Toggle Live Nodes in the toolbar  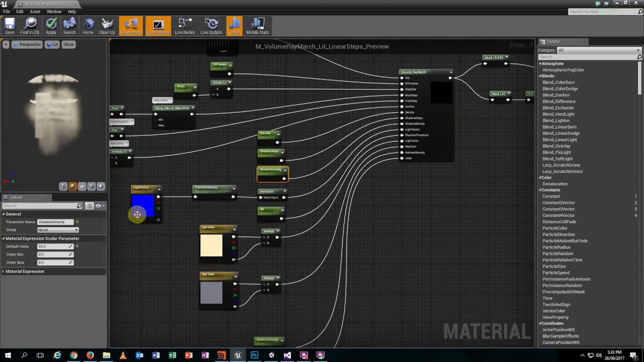(x=185, y=26)
